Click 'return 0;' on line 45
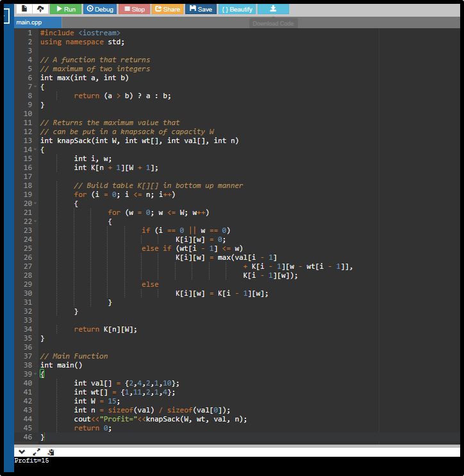This screenshot has width=464, height=476. [x=93, y=428]
